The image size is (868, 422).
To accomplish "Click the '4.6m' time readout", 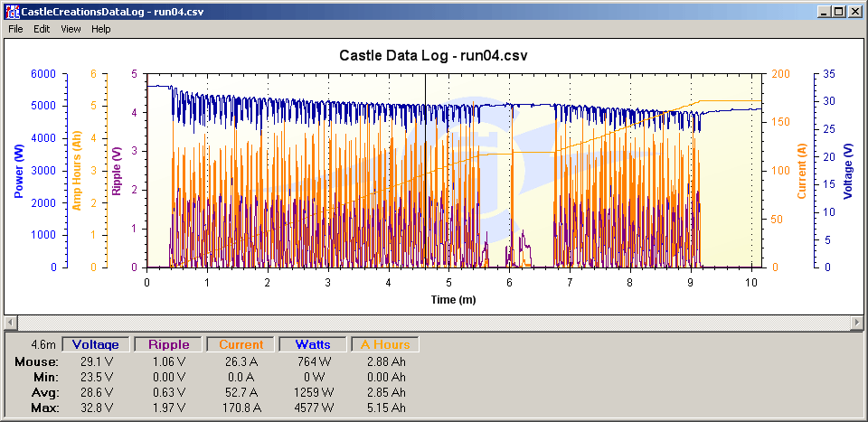I will [x=43, y=345].
